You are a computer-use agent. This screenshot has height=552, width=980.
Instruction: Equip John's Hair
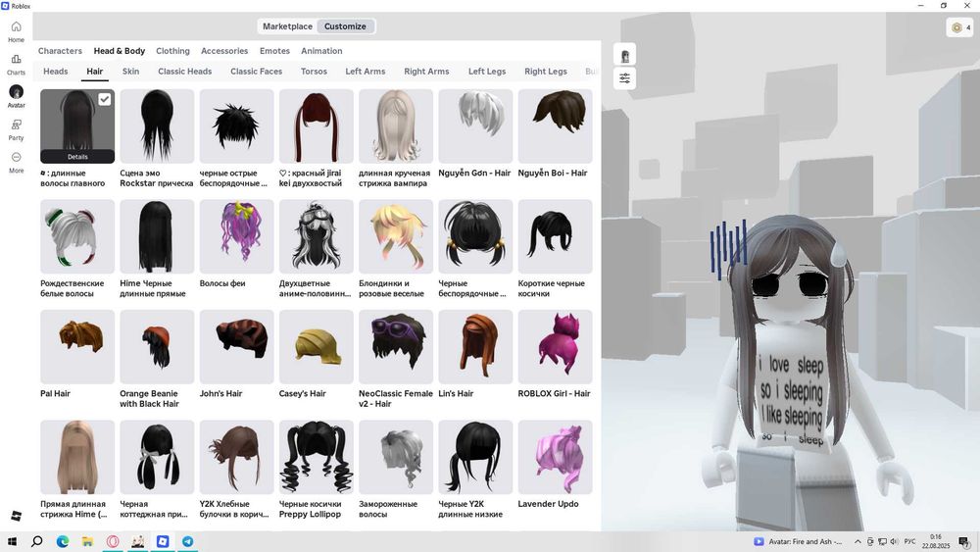tap(236, 347)
